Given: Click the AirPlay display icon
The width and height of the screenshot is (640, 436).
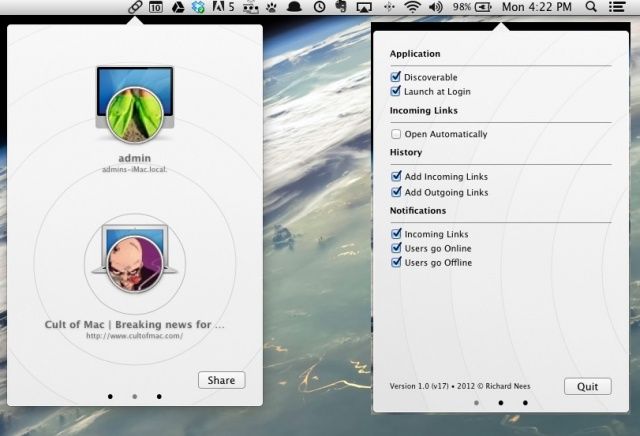Looking at the screenshot, I should [x=364, y=7].
